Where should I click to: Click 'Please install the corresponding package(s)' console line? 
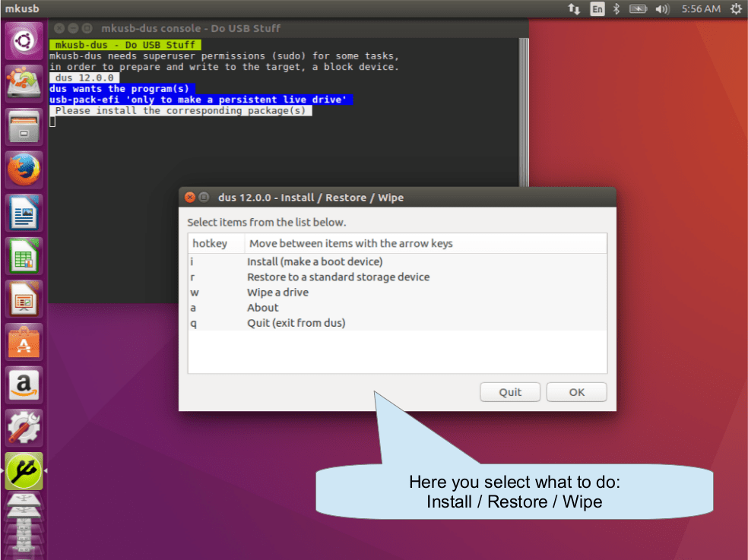(x=181, y=111)
